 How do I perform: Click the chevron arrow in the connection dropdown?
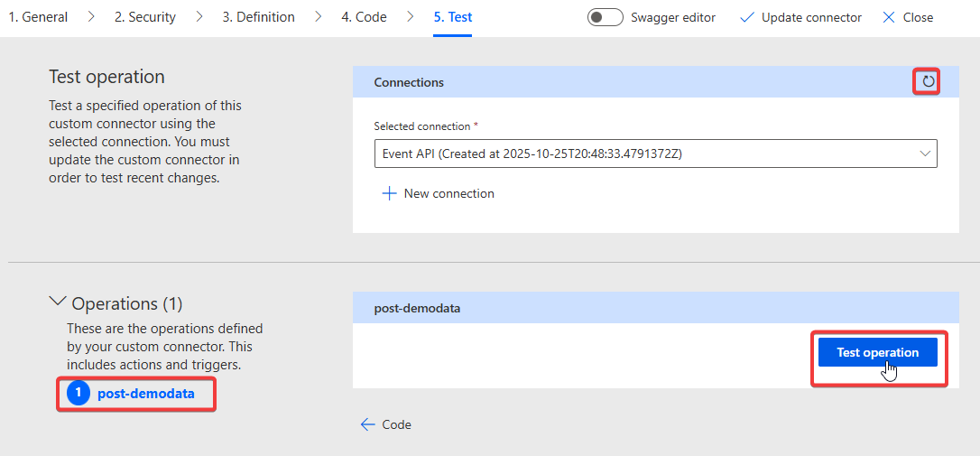coord(925,154)
